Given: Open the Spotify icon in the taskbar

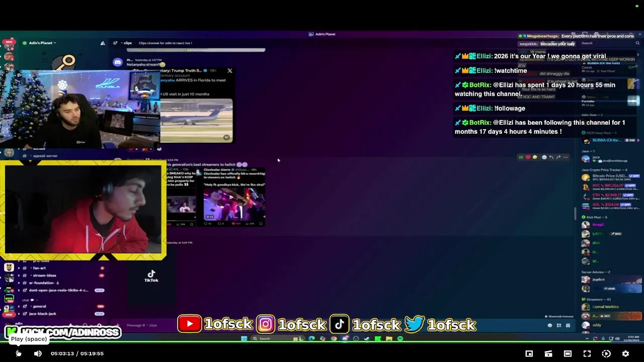Looking at the screenshot, I should tap(400, 339).
